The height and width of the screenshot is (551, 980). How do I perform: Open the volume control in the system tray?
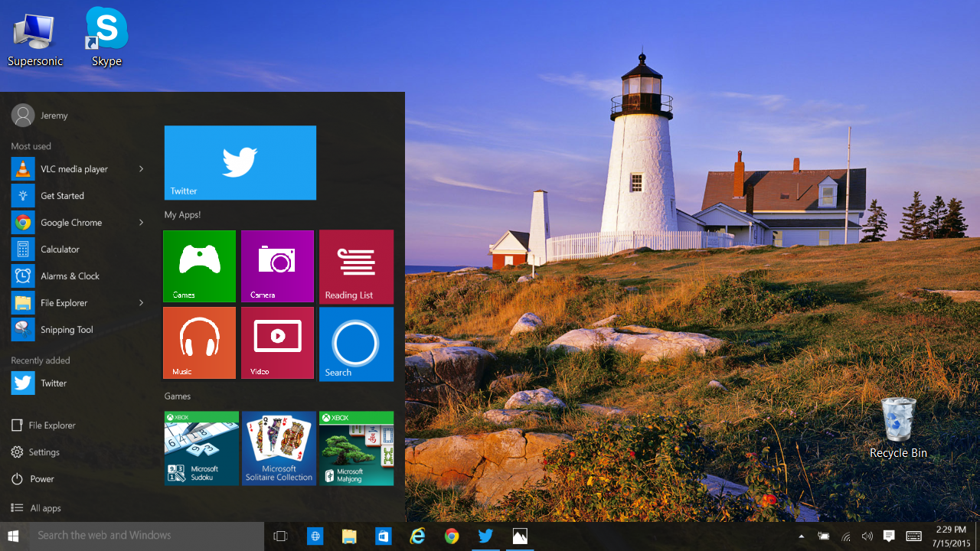tap(867, 536)
